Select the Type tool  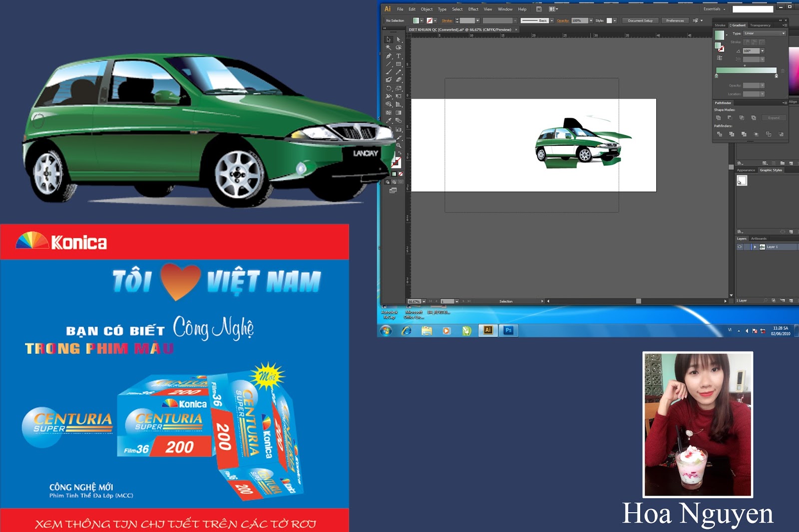click(x=399, y=56)
